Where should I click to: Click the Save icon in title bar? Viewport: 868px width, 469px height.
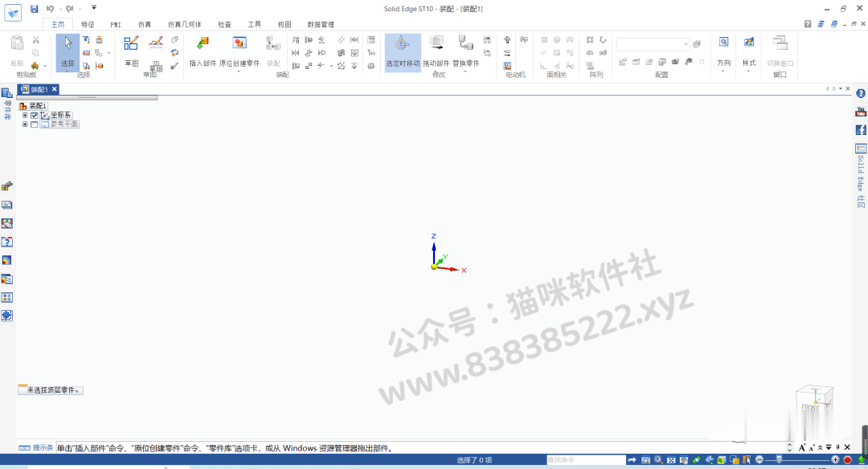[35, 9]
